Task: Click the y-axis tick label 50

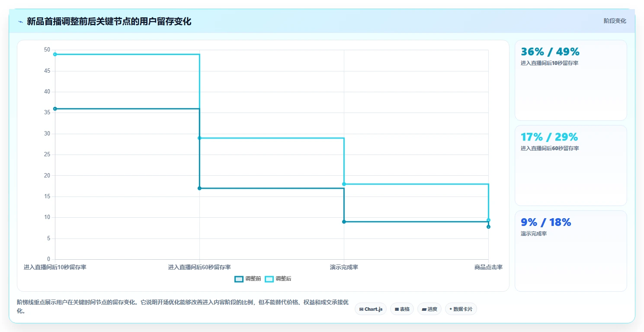Action: 47,50
